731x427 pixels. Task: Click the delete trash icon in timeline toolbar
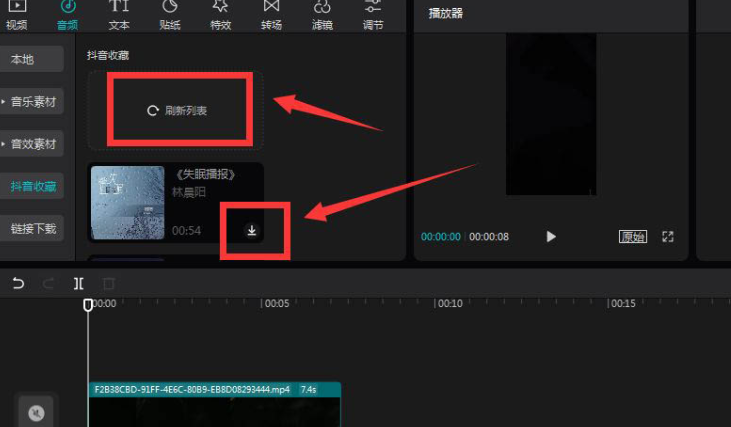point(109,283)
